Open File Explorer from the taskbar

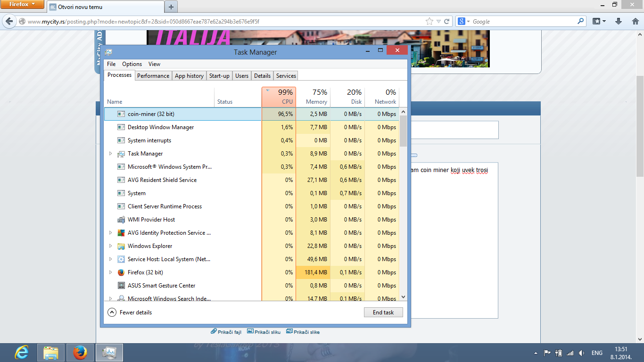point(51,353)
